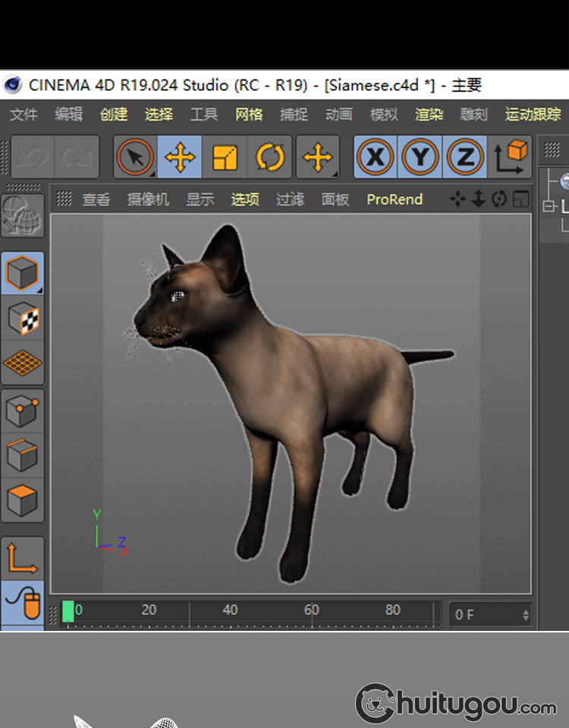Click the viewport menu grip icon
Image resolution: width=569 pixels, height=728 pixels.
pos(64,199)
